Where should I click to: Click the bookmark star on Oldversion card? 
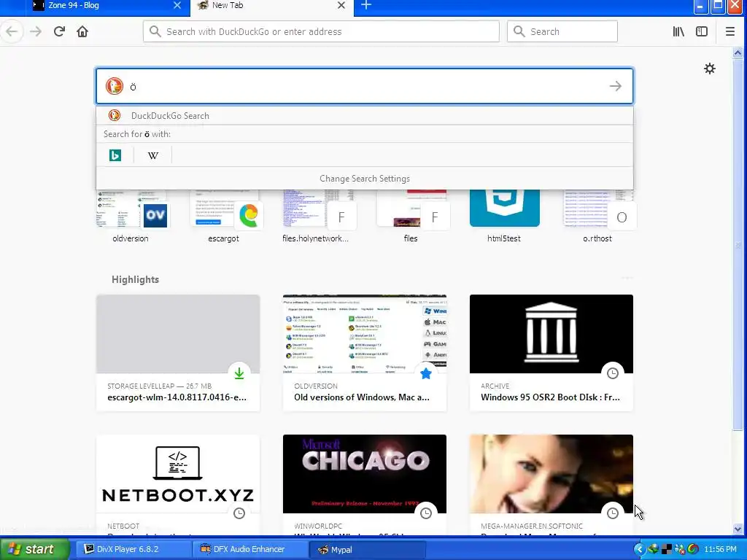[426, 374]
